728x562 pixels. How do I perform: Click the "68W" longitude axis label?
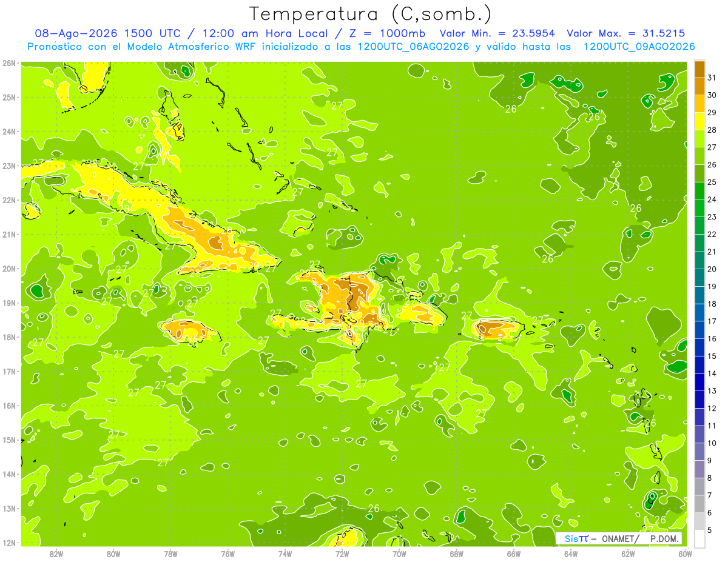tap(457, 554)
